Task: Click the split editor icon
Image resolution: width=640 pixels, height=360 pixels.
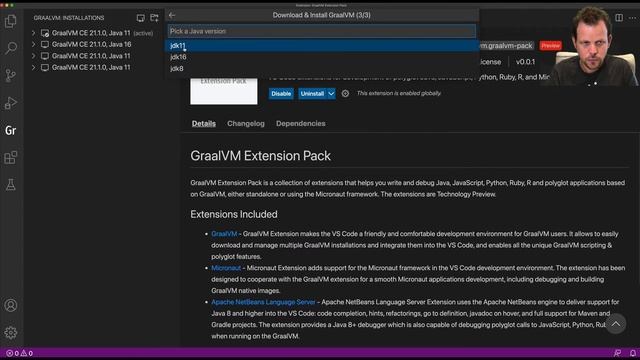Action: pyautogui.click(x=619, y=18)
